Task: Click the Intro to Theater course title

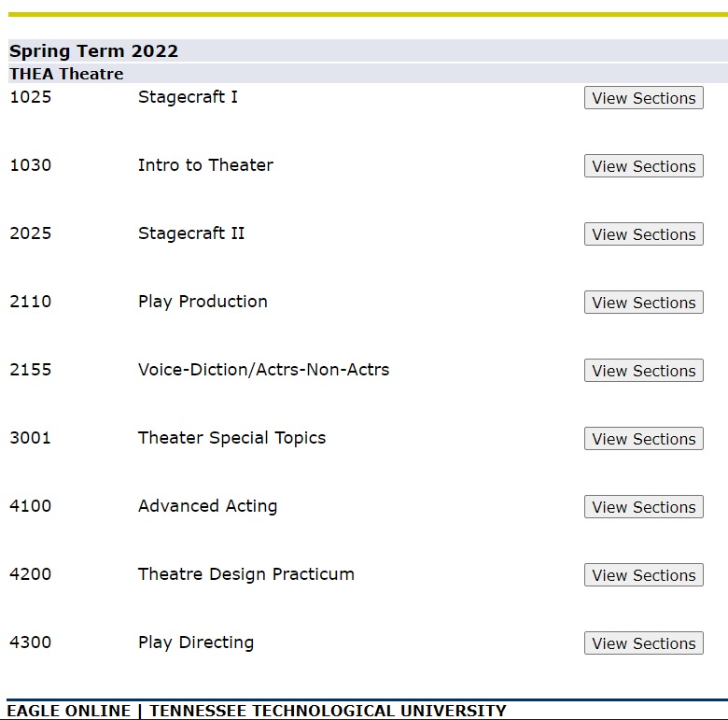Action: coord(205,165)
